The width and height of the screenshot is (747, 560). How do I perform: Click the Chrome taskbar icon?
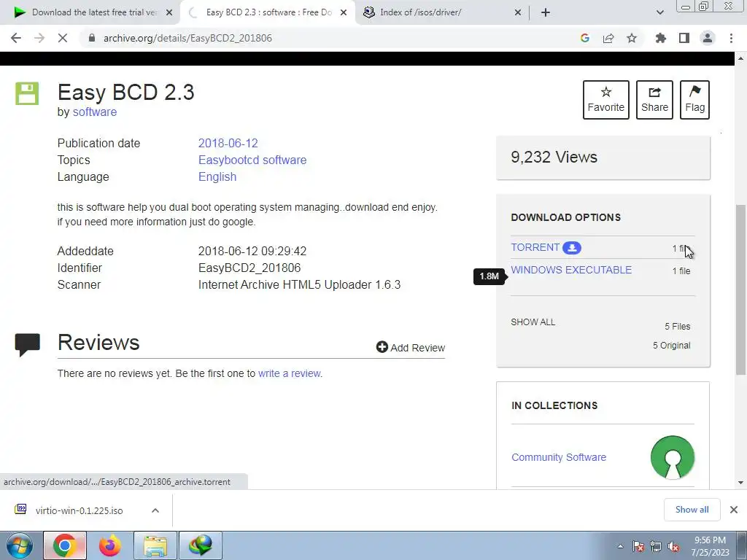tap(65, 545)
